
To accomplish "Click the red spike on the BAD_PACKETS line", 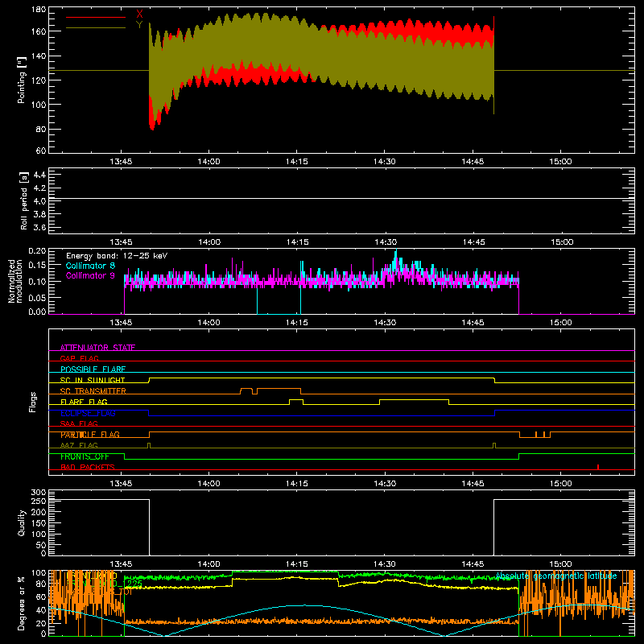I will tap(598, 467).
